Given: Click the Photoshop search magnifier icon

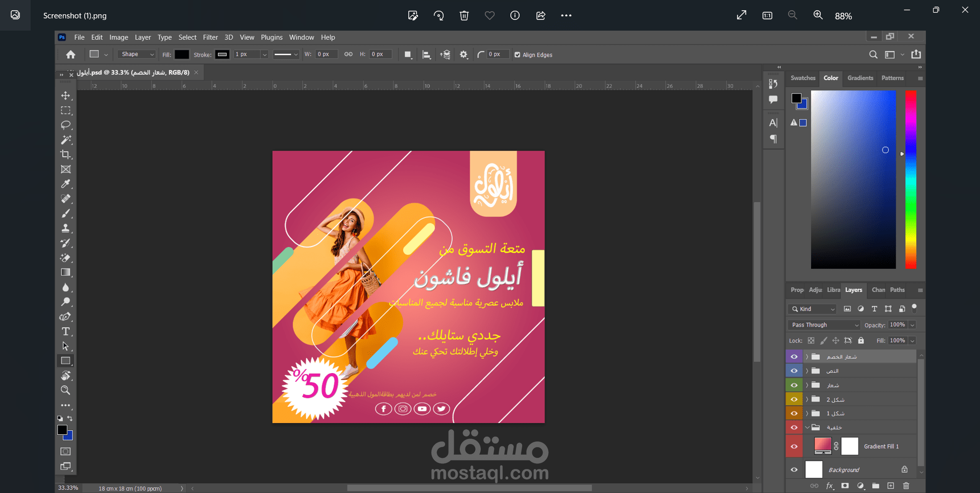Looking at the screenshot, I should 873,55.
